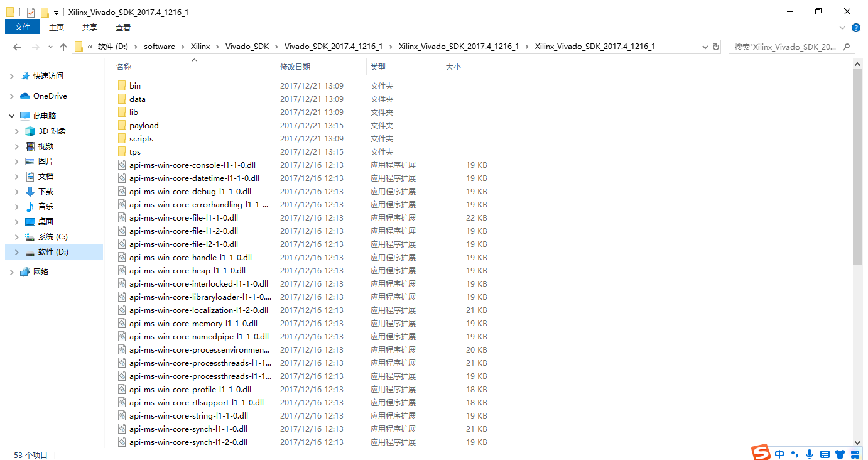Go up one folder level
The width and height of the screenshot is (868, 460).
tap(63, 47)
